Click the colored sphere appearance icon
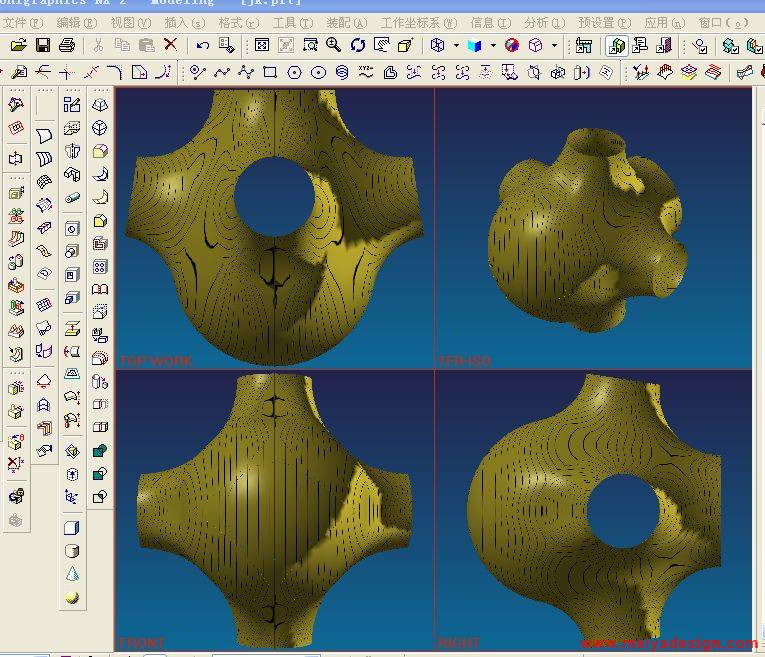The image size is (765, 657). [x=512, y=45]
